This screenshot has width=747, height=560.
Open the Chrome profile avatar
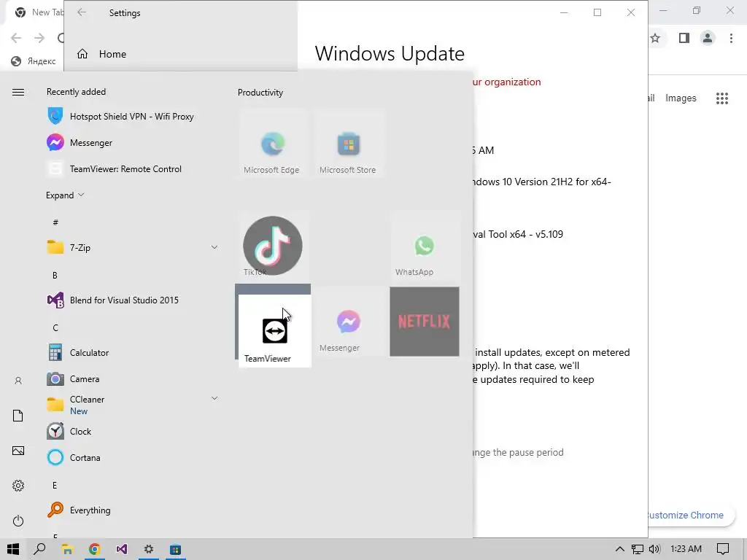tap(708, 38)
